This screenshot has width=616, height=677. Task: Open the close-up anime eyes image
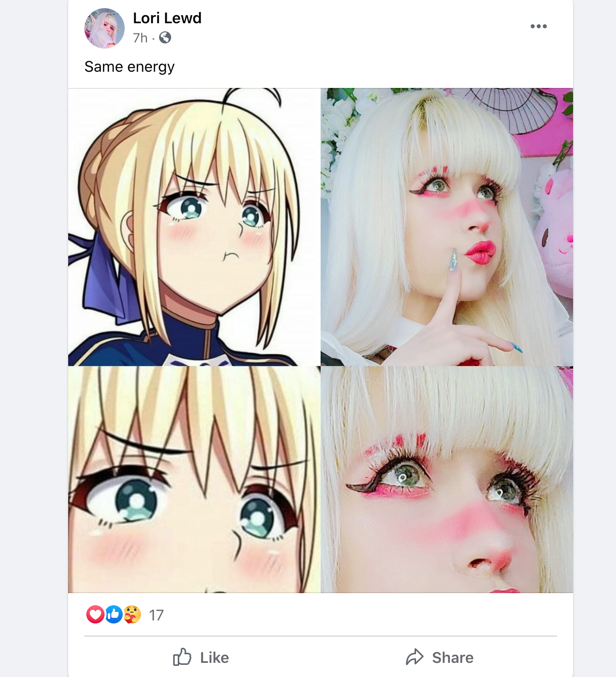pyautogui.click(x=194, y=479)
